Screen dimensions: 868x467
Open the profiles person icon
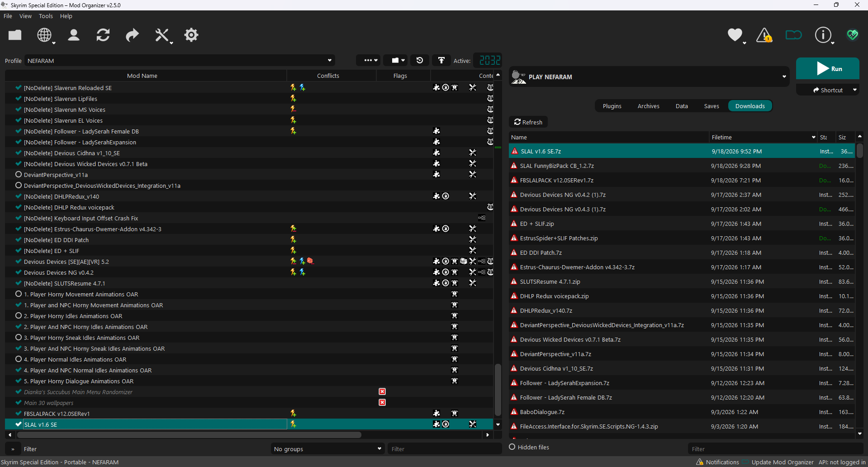(74, 35)
